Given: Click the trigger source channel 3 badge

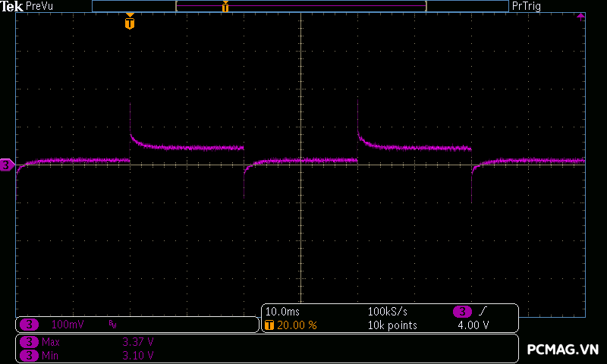Looking at the screenshot, I should click(462, 312).
